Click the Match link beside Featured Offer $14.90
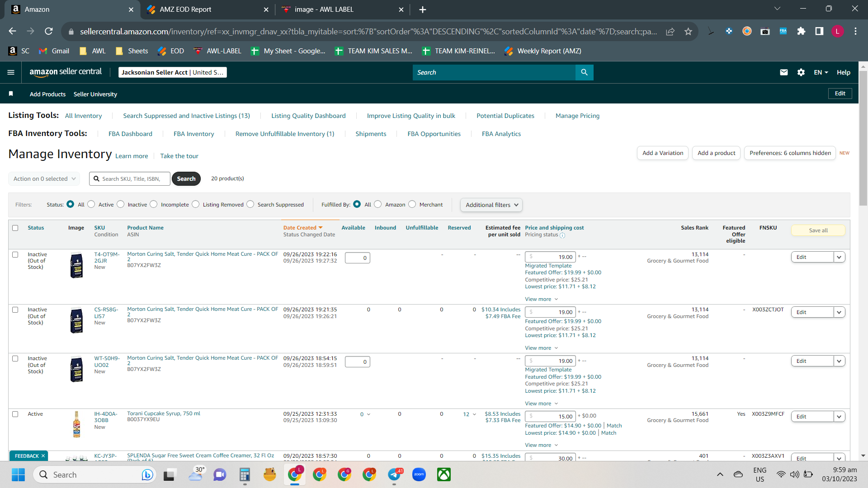This screenshot has height=488, width=868. click(614, 426)
